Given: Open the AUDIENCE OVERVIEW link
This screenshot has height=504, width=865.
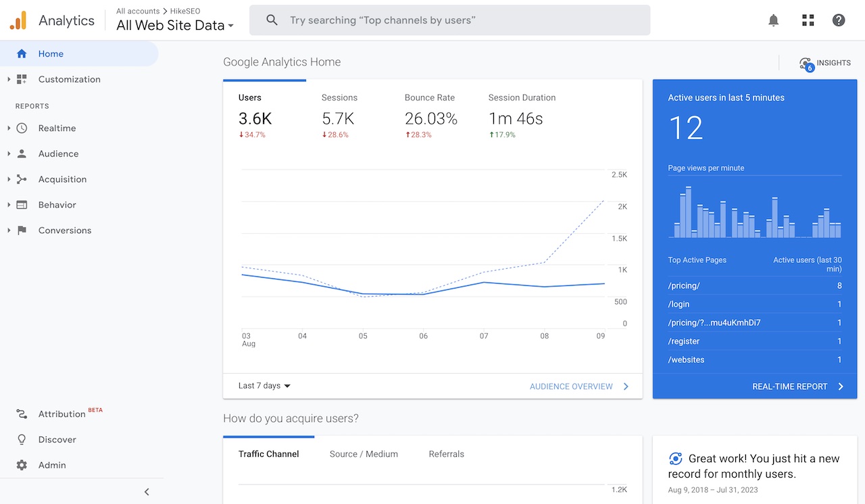Looking at the screenshot, I should (x=571, y=386).
